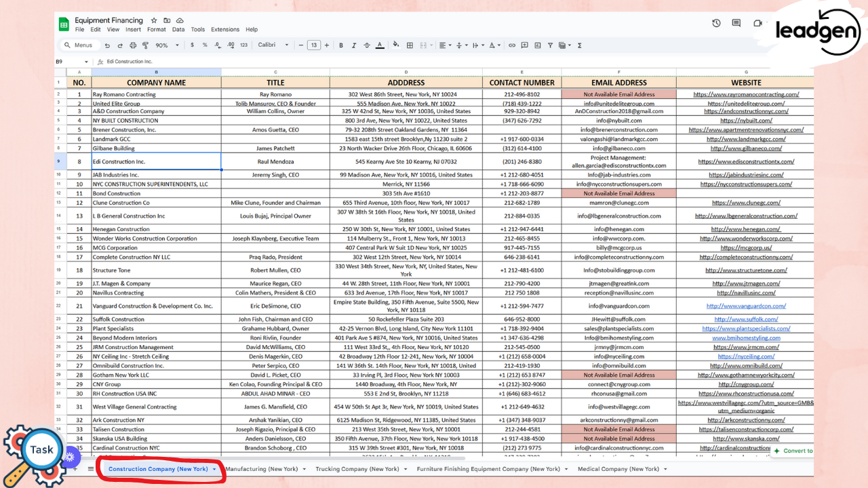Toggle strikethrough formatting
Image resolution: width=868 pixels, height=488 pixels.
pyautogui.click(x=367, y=45)
